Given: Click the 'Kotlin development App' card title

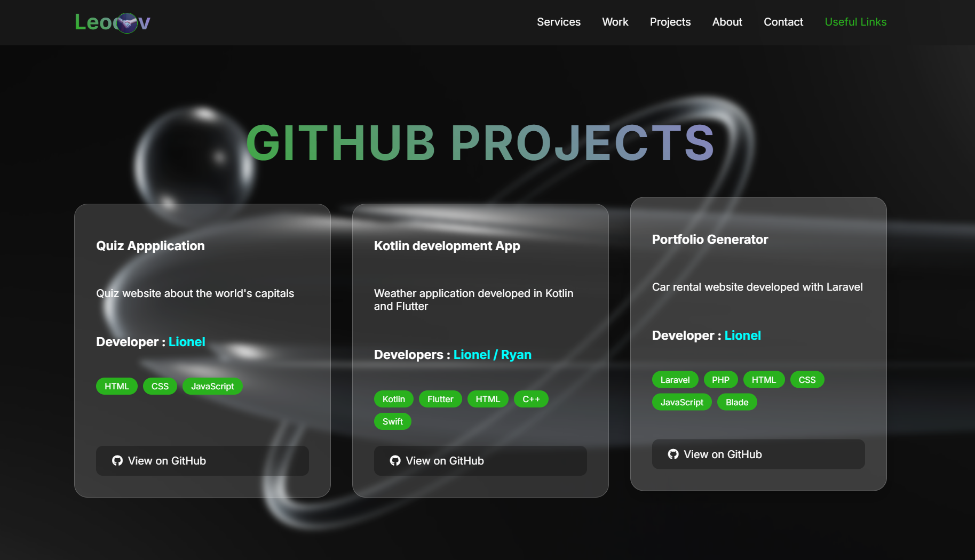Looking at the screenshot, I should [447, 246].
